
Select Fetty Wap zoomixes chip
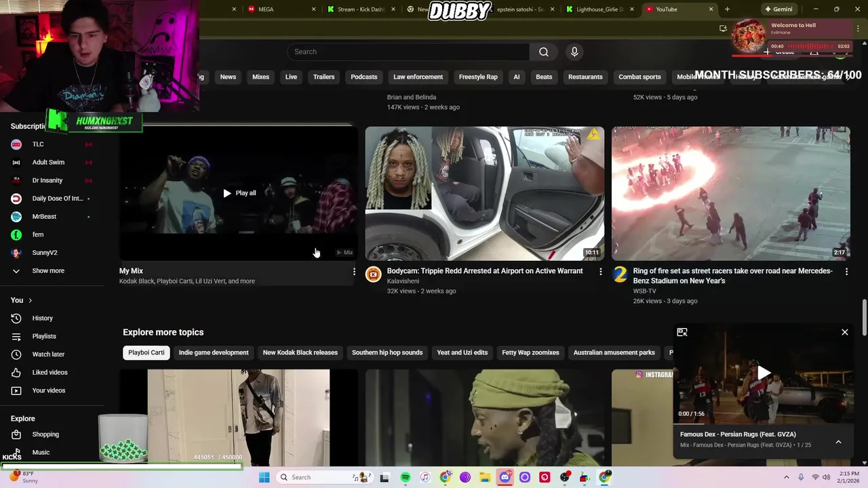pos(530,352)
